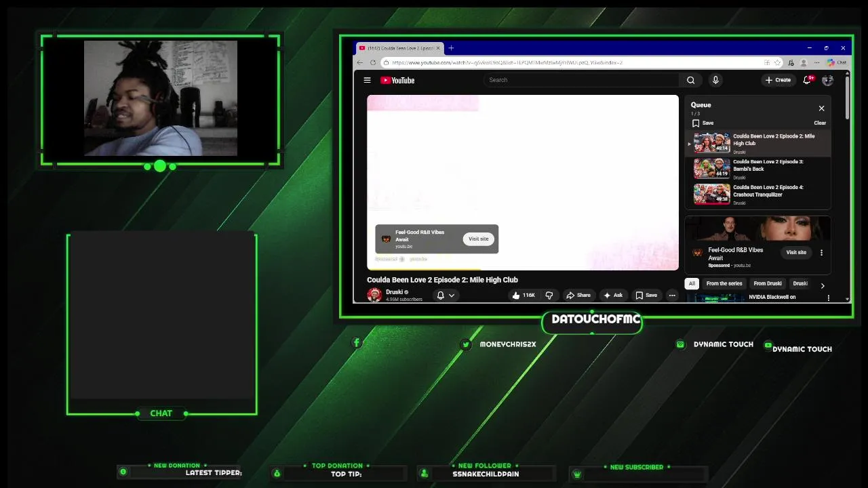Viewport: 868px width, 488px height.
Task: Focus the YouTube search field
Action: point(582,80)
